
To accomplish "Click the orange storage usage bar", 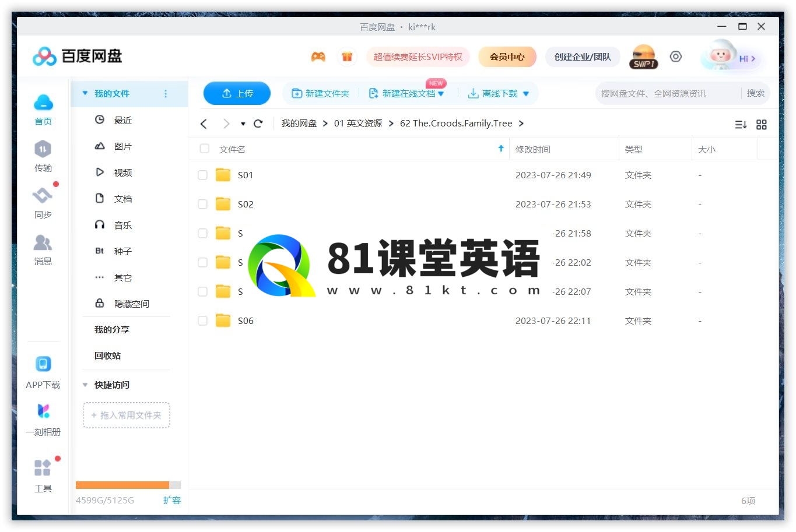I will coord(122,485).
